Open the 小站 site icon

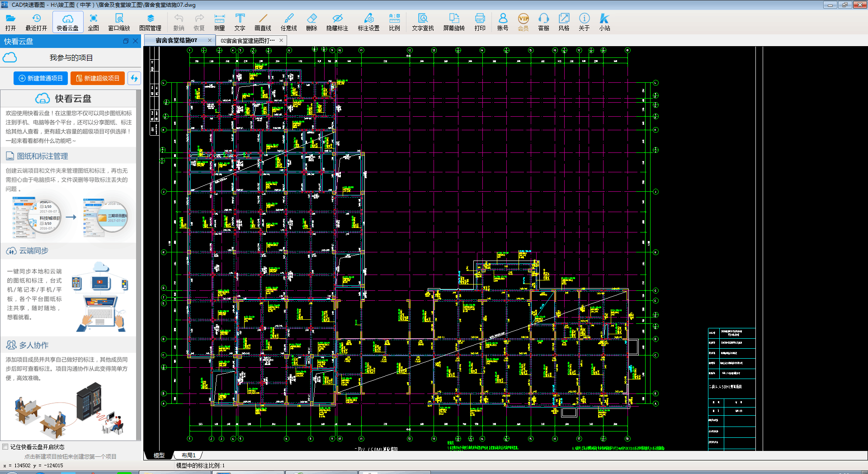coord(604,22)
